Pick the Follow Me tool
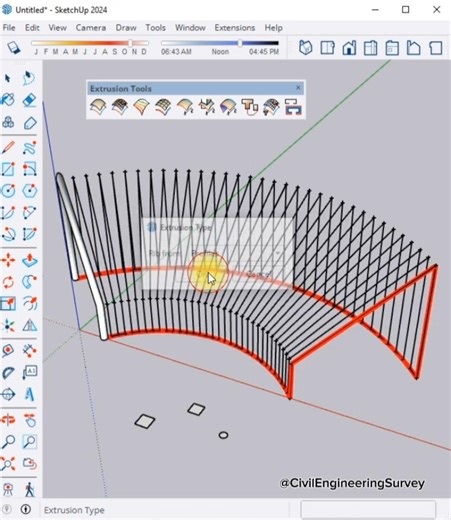The width and height of the screenshot is (451, 520). pos(29,282)
